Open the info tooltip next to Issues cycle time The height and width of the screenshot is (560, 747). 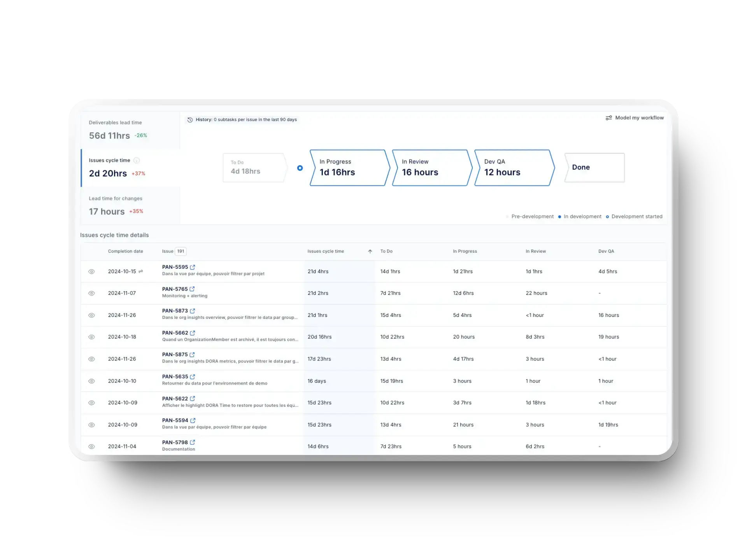click(x=136, y=160)
